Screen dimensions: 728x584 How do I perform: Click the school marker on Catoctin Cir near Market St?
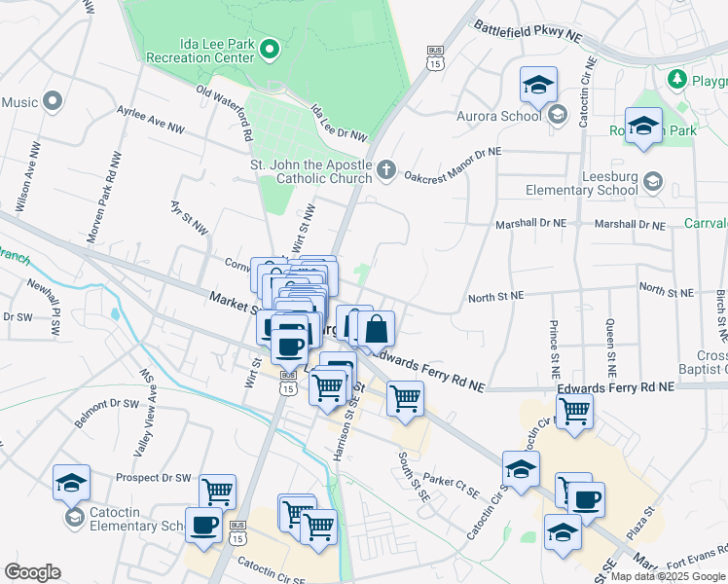(521, 470)
